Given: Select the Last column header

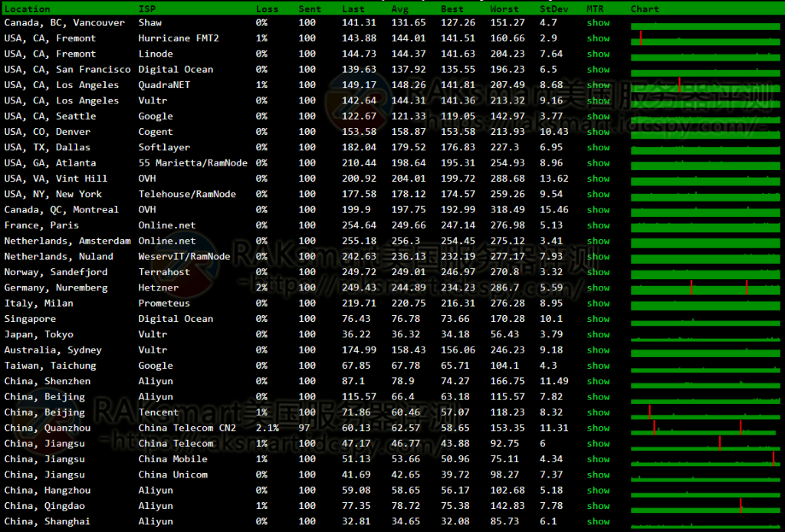Looking at the screenshot, I should tap(353, 9).
